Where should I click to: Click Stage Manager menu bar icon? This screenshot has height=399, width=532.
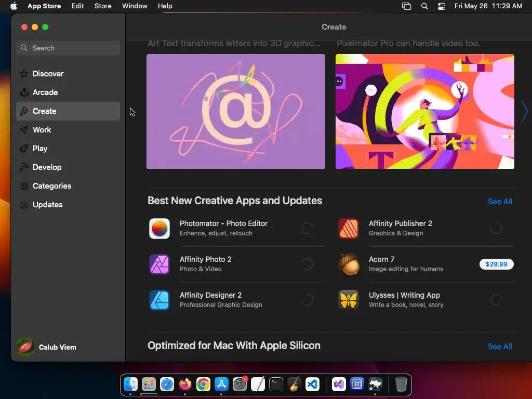[406, 6]
